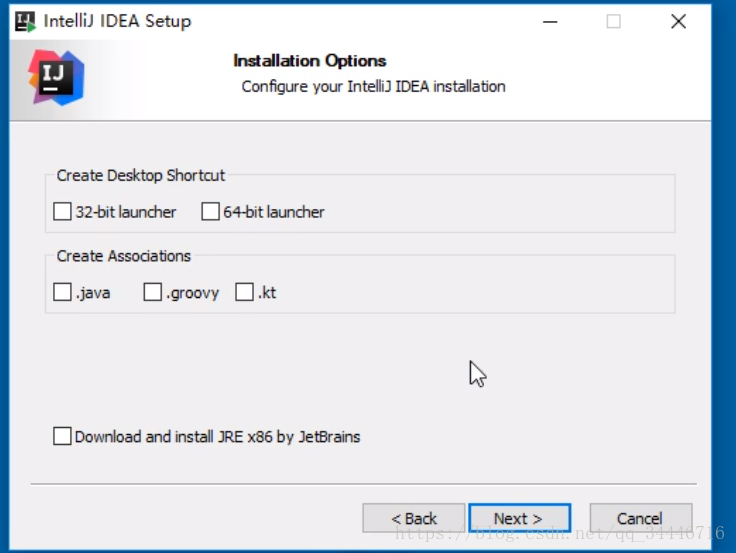Close the IntelliJ IDEA Setup window
This screenshot has height=553, width=736.
click(678, 22)
